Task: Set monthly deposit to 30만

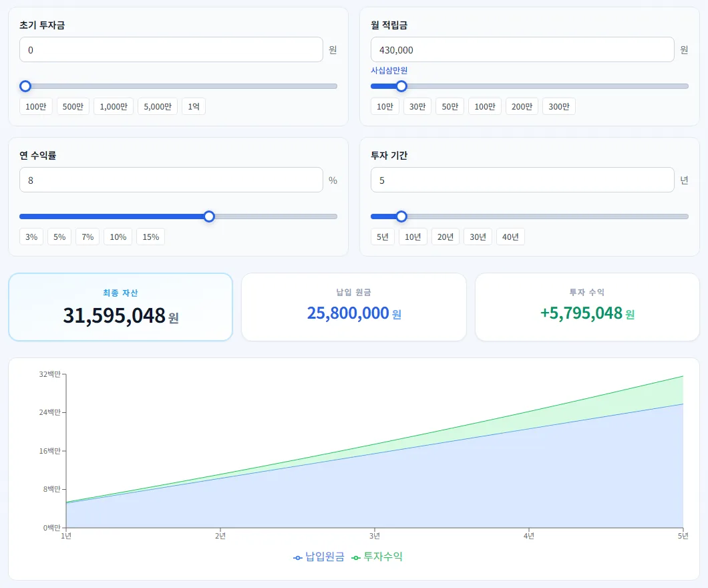Action: pyautogui.click(x=417, y=107)
